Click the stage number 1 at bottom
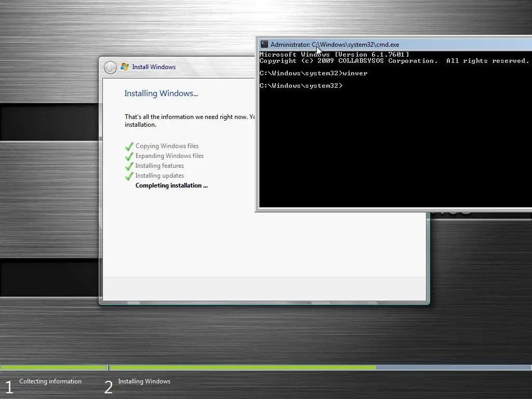 click(9, 388)
